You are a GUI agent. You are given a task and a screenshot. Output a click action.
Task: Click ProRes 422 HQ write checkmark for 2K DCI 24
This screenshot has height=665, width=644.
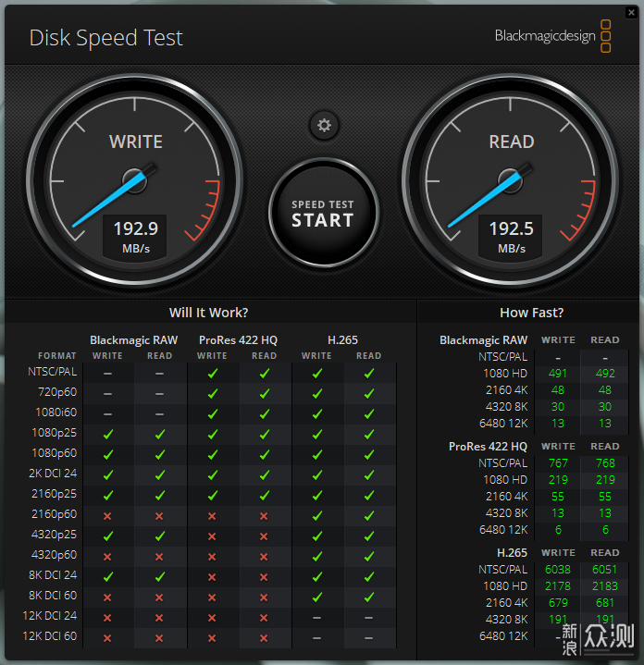(x=213, y=475)
